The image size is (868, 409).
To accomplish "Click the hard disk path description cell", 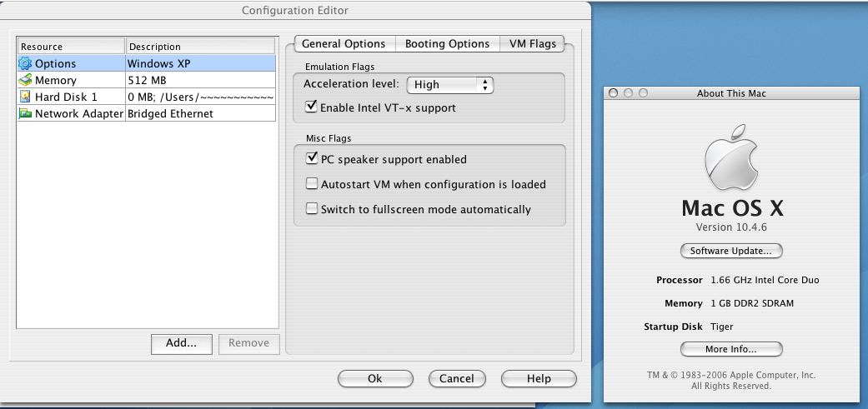I will (200, 97).
